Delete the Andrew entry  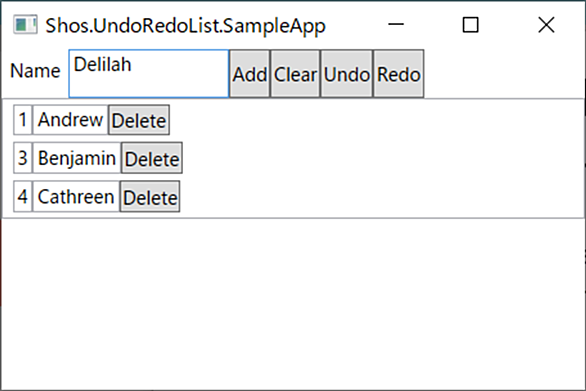click(x=139, y=120)
